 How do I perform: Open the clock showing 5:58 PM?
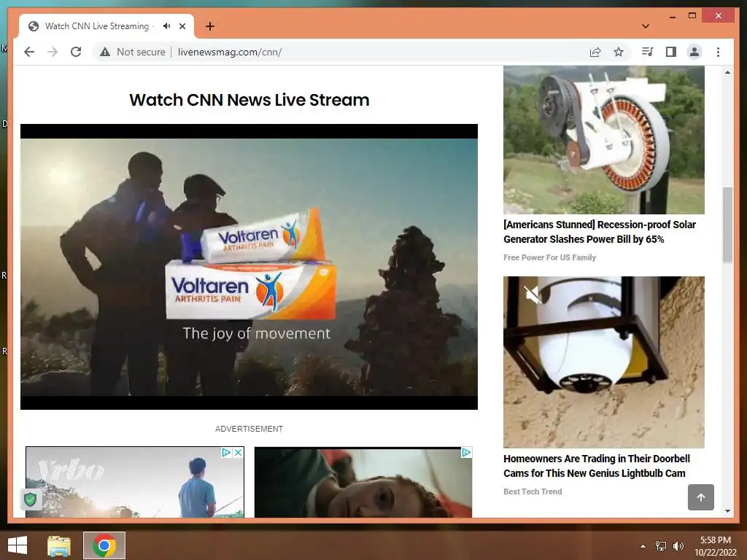716,546
